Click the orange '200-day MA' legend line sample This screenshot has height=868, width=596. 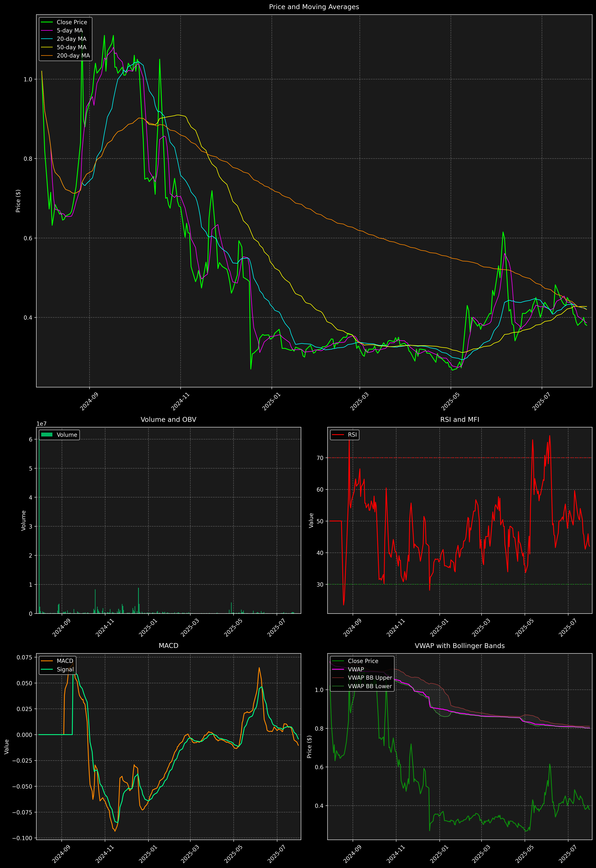point(47,56)
